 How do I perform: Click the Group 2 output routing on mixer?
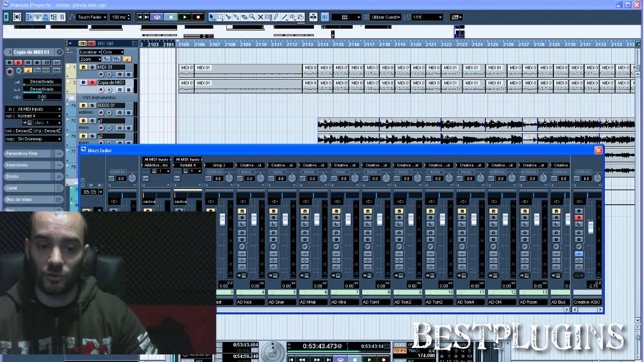pyautogui.click(x=219, y=165)
